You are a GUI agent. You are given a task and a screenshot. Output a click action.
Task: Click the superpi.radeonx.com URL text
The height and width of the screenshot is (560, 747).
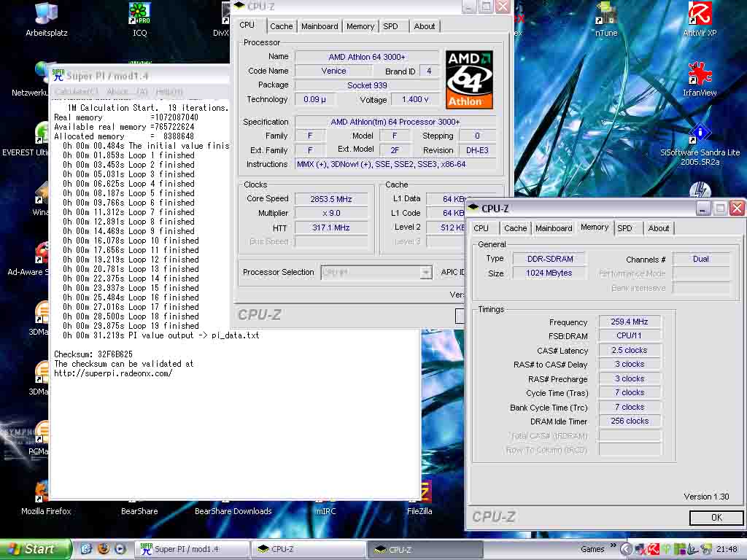tap(113, 373)
